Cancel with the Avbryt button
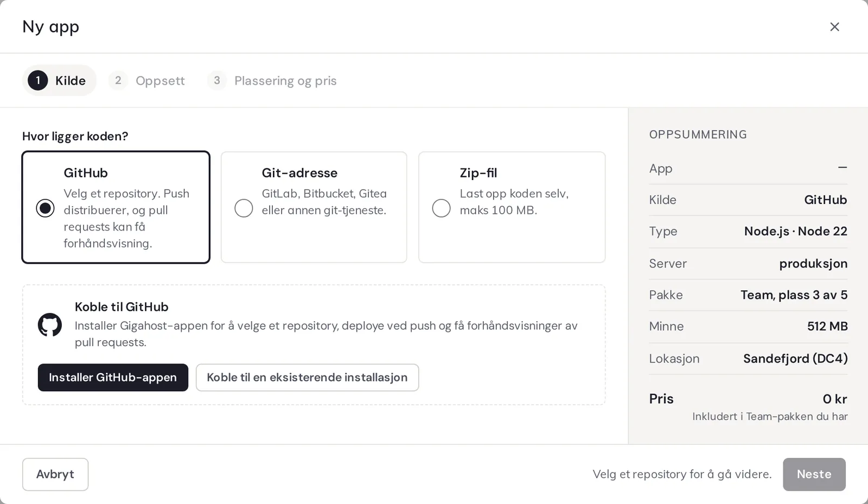This screenshot has width=868, height=504. click(55, 474)
